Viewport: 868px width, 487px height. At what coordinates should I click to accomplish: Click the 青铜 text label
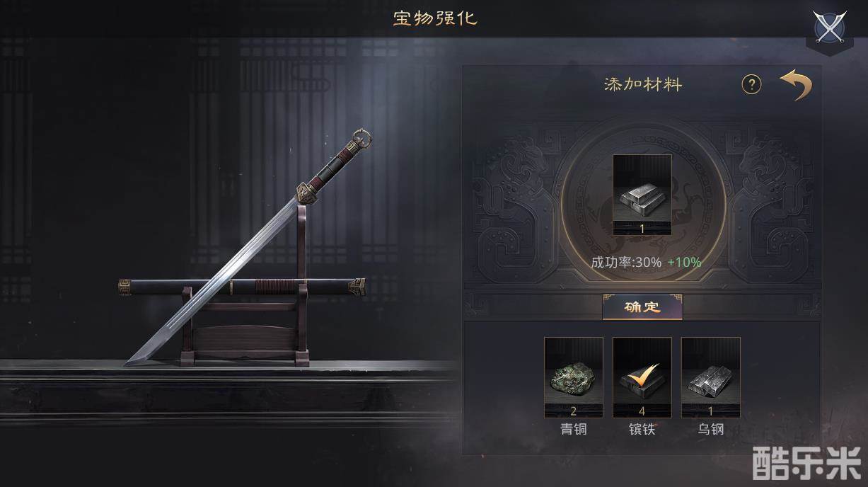574,429
